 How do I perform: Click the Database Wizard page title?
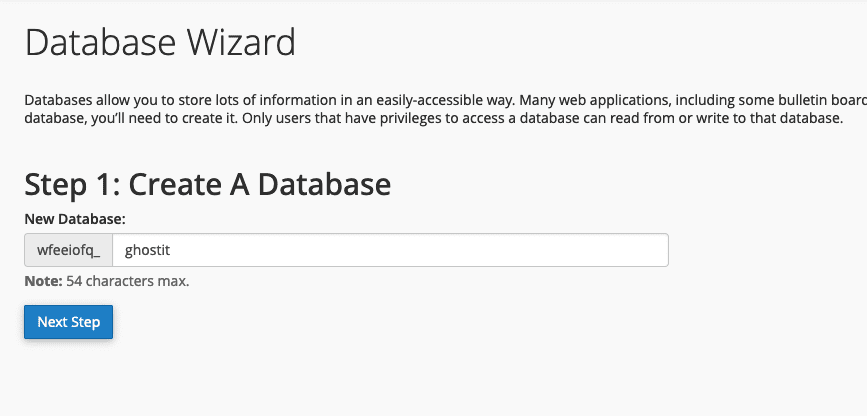click(x=160, y=43)
